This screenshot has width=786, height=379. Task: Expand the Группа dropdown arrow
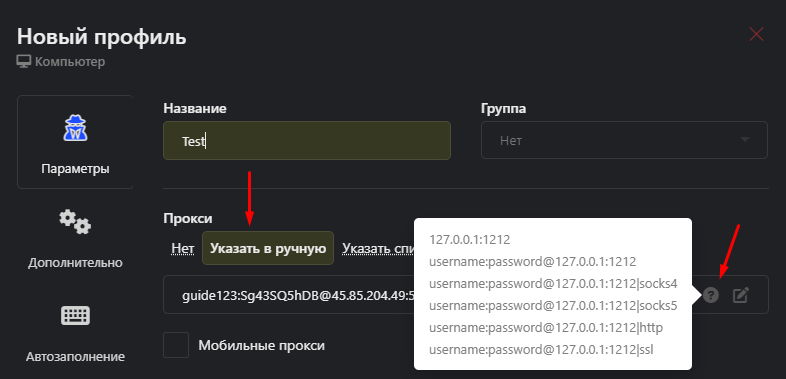click(745, 139)
